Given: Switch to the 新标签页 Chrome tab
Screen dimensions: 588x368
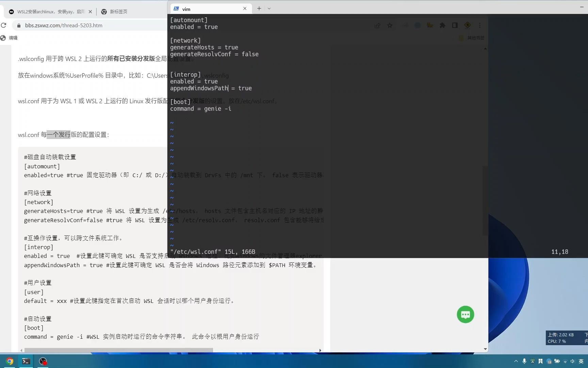Looking at the screenshot, I should tap(118, 12).
